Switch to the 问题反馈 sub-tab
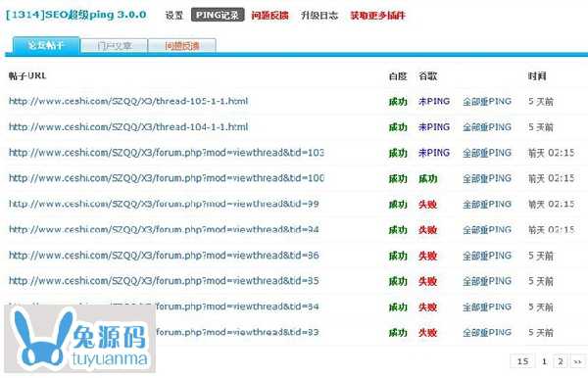This screenshot has width=588, height=378. point(182,46)
